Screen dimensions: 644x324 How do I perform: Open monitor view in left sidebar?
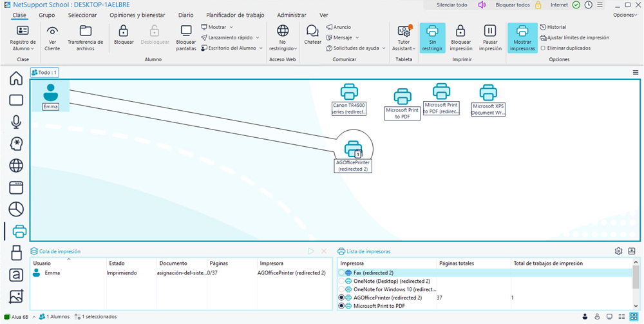(16, 100)
